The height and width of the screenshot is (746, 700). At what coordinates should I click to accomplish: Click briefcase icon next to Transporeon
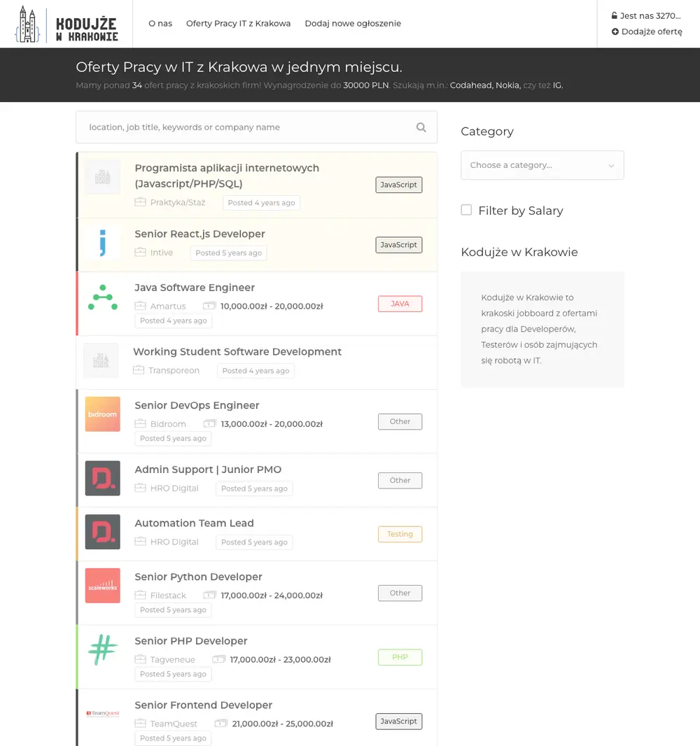(x=139, y=370)
